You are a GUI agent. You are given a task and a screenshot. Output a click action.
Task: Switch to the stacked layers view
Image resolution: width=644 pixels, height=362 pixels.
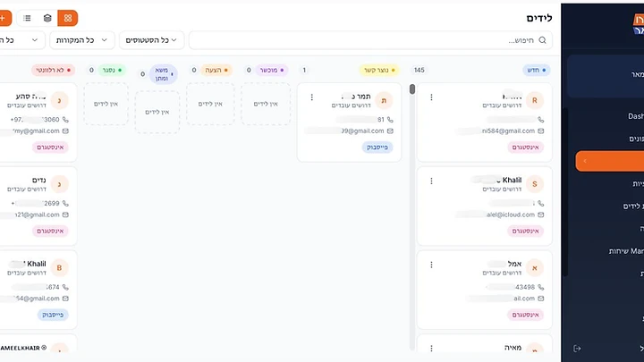tap(47, 18)
